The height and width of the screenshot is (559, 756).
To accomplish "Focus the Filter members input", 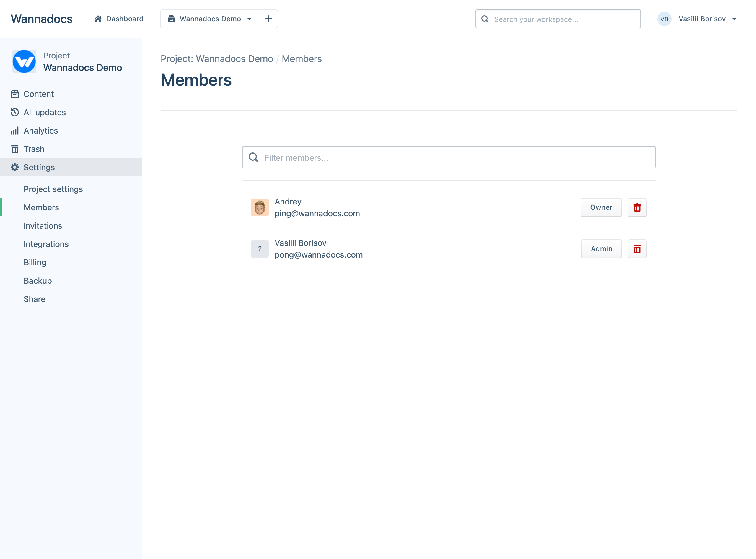I will click(x=449, y=157).
